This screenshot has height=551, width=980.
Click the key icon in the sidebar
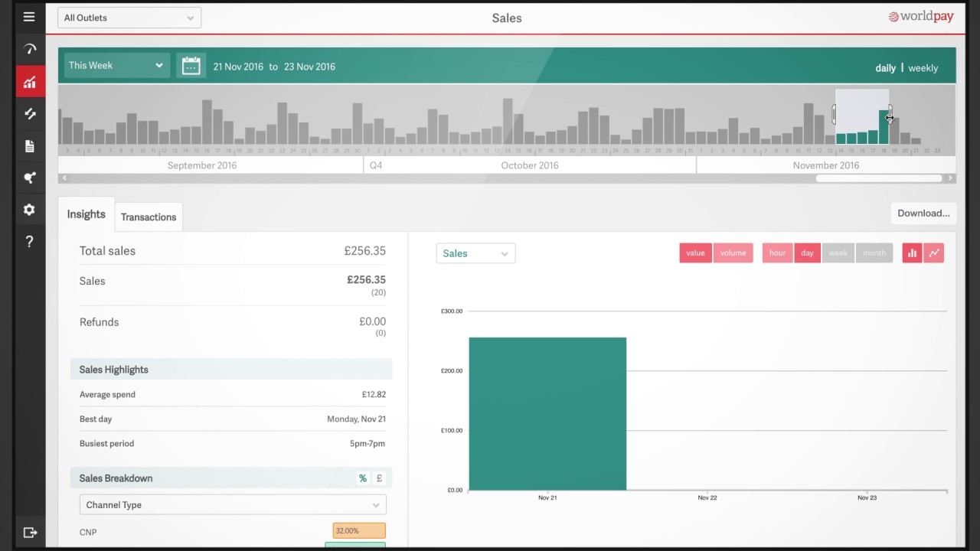(x=30, y=178)
